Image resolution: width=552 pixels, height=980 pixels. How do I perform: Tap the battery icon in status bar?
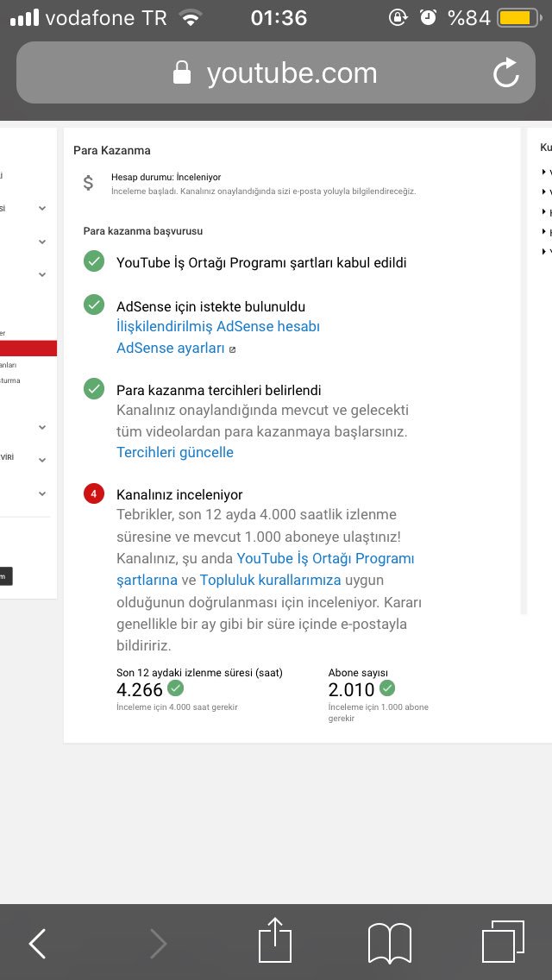(x=519, y=17)
